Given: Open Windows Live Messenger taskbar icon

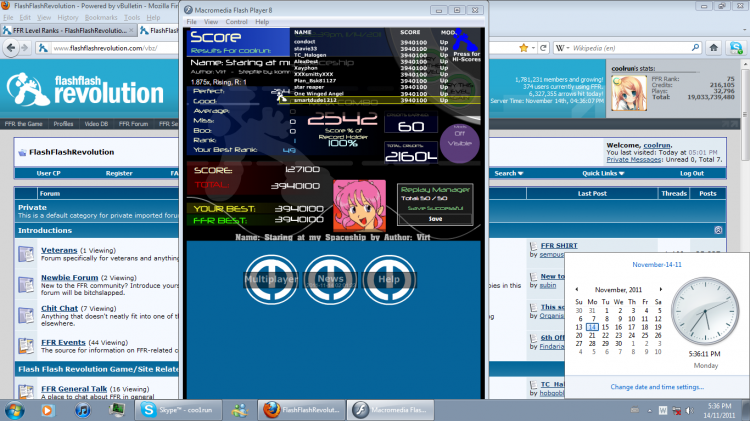Looking at the screenshot, I should [240, 410].
